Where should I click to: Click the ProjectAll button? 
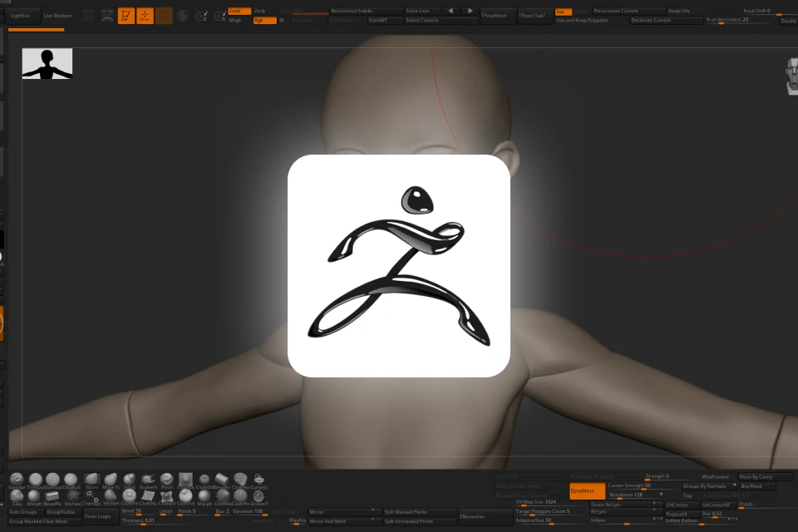coord(683,515)
